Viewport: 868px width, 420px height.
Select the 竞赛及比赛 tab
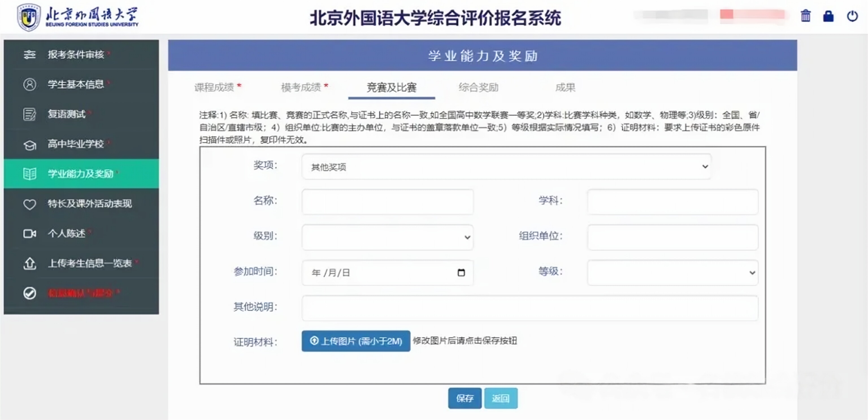click(392, 88)
